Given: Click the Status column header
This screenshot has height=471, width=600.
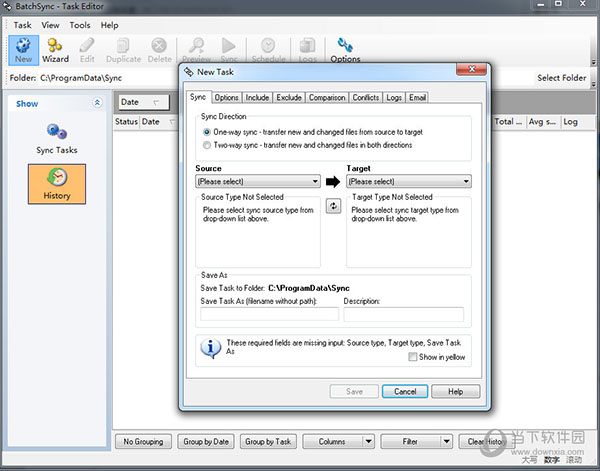Looking at the screenshot, I should pyautogui.click(x=126, y=122).
